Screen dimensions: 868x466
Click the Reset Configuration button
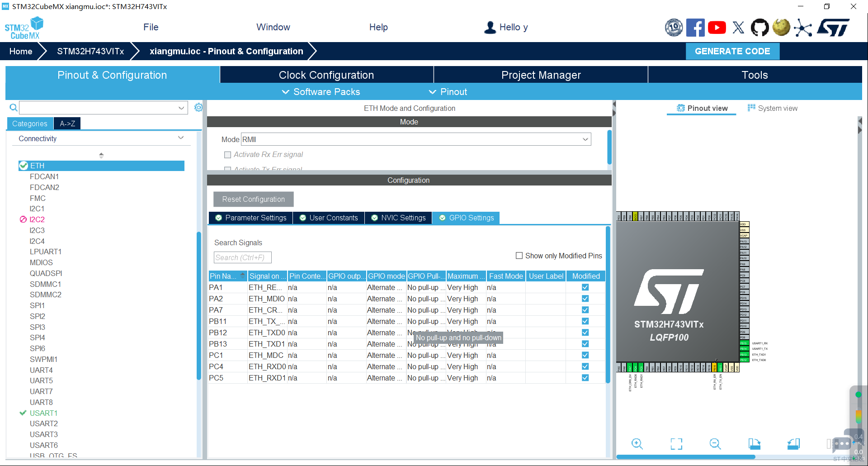pos(253,200)
